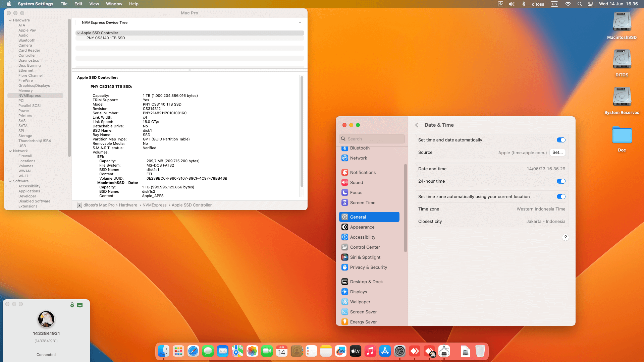Collapse the Hardware tree section
The height and width of the screenshot is (362, 644).
click(x=10, y=20)
